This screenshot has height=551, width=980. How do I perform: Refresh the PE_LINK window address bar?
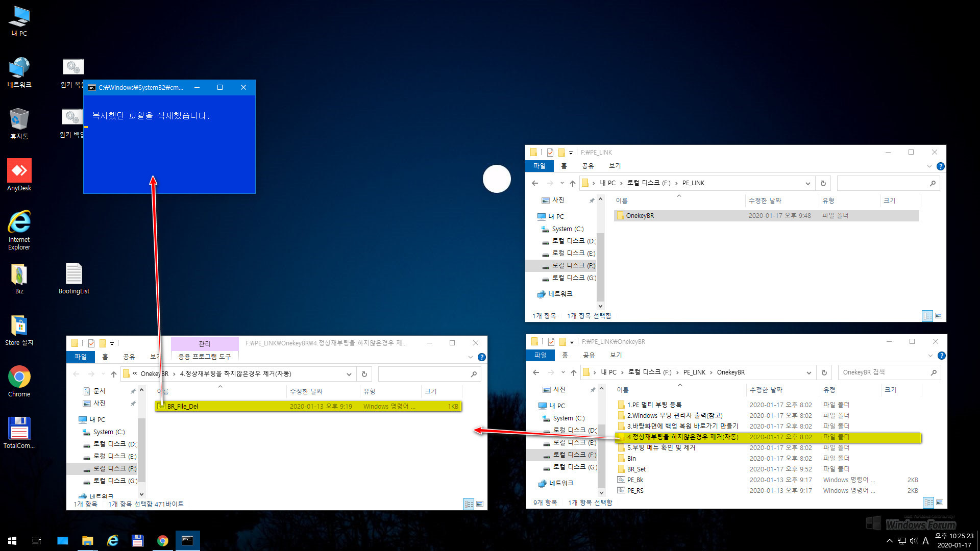823,183
